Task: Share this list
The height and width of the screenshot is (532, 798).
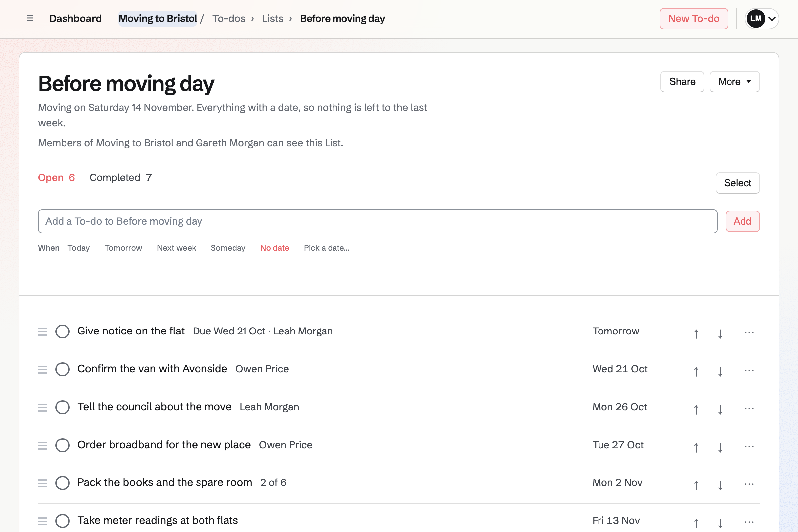Action: pos(682,82)
